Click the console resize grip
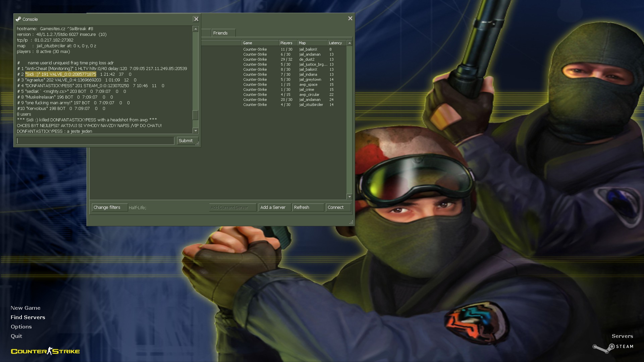This screenshot has width=644, height=362. point(198,143)
